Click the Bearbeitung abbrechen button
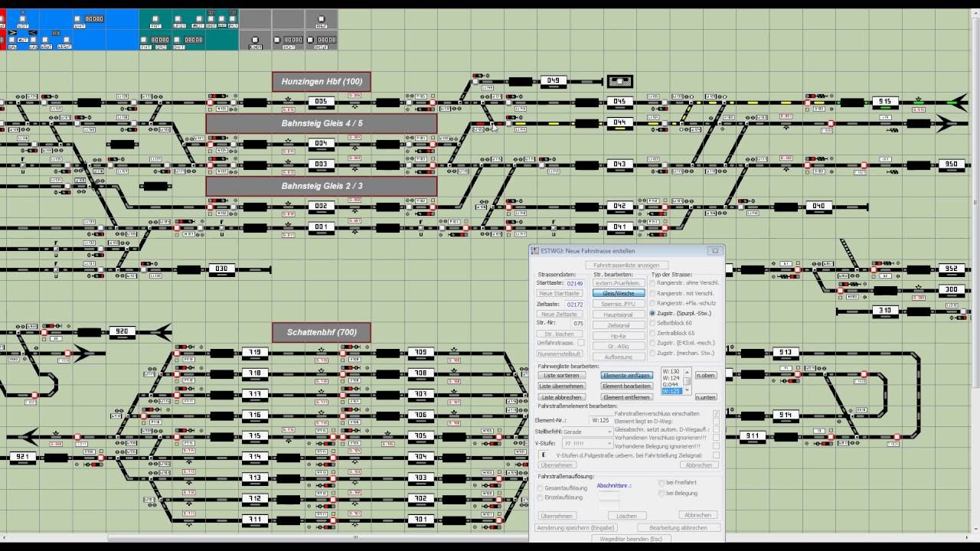The image size is (980, 551). (x=678, y=528)
